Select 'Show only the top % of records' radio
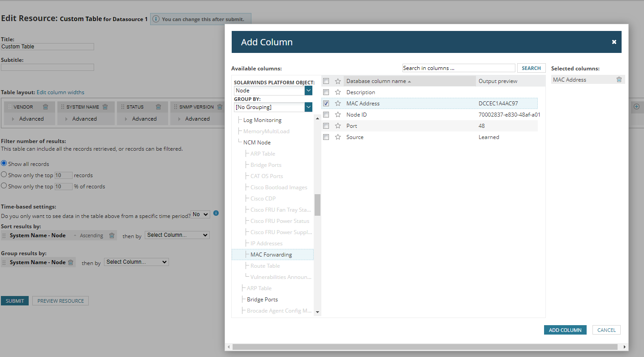 pos(4,186)
